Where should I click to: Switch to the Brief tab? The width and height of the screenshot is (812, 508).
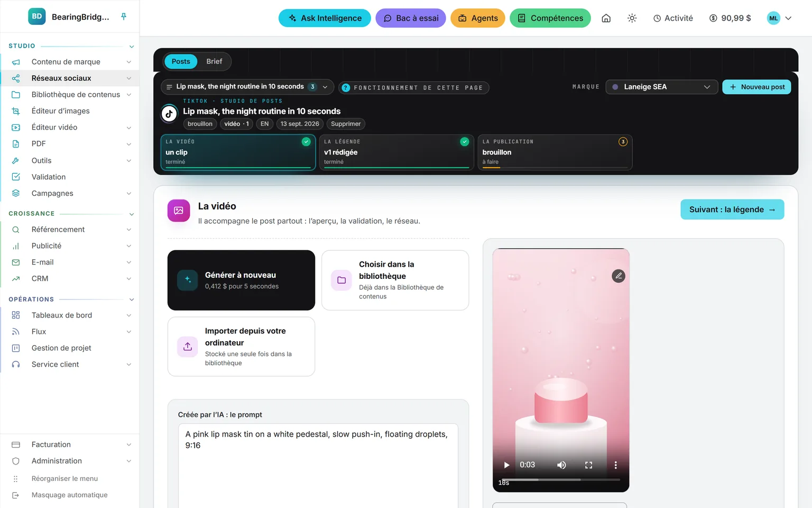click(214, 61)
